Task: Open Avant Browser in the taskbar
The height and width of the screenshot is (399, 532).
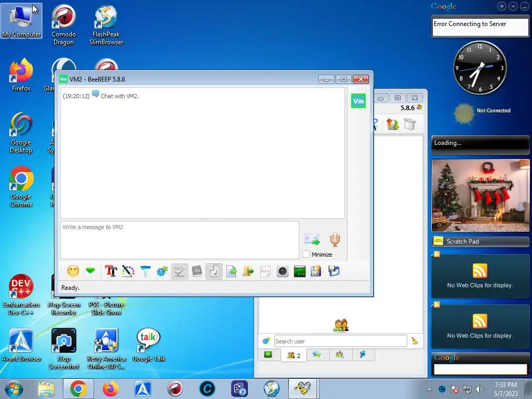Action: [x=143, y=389]
